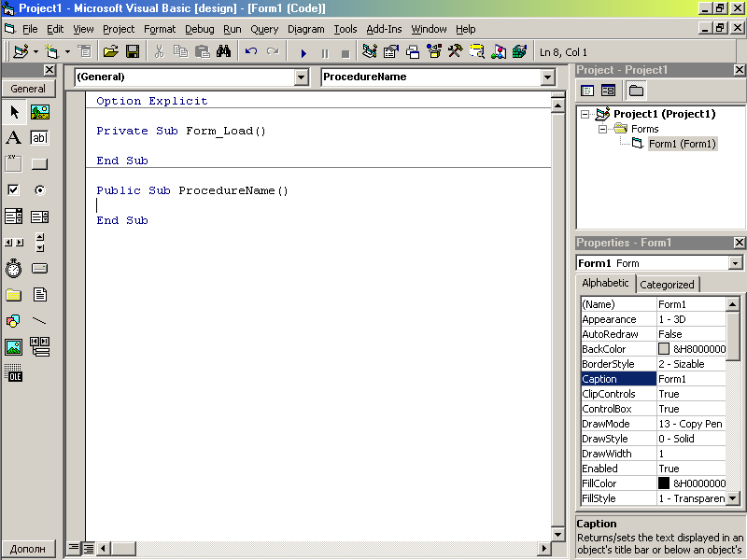
Task: Select Form1 (Form1) in project tree
Action: [683, 144]
